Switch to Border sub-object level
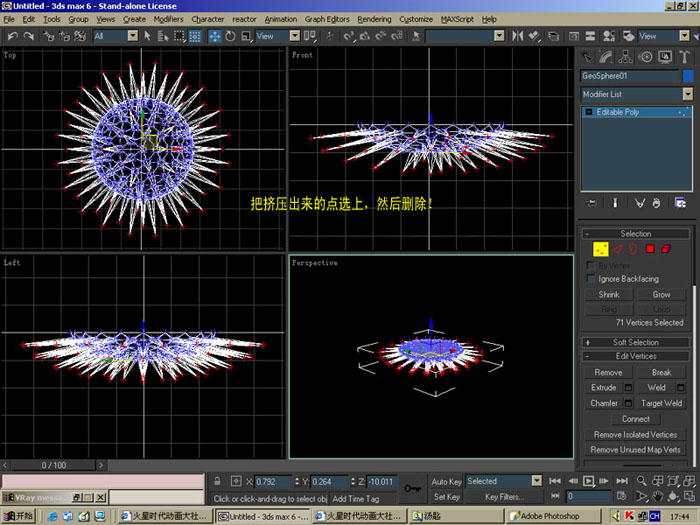This screenshot has width=700, height=525. pyautogui.click(x=633, y=249)
